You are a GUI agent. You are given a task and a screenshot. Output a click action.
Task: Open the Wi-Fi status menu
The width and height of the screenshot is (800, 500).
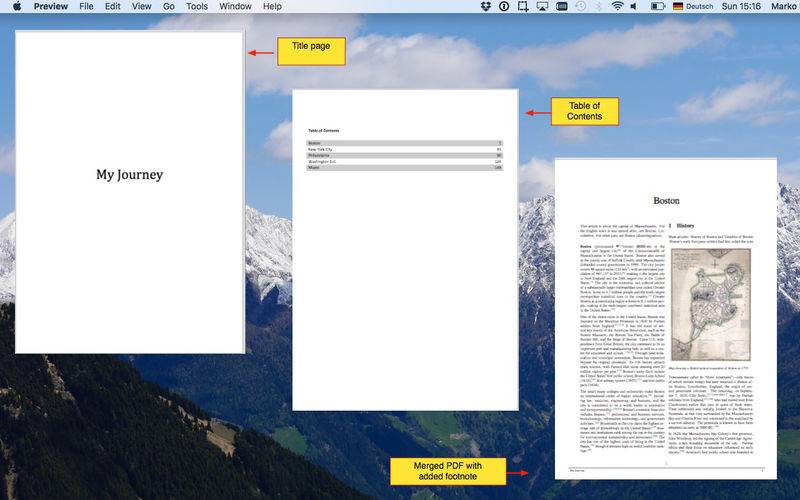(x=618, y=6)
